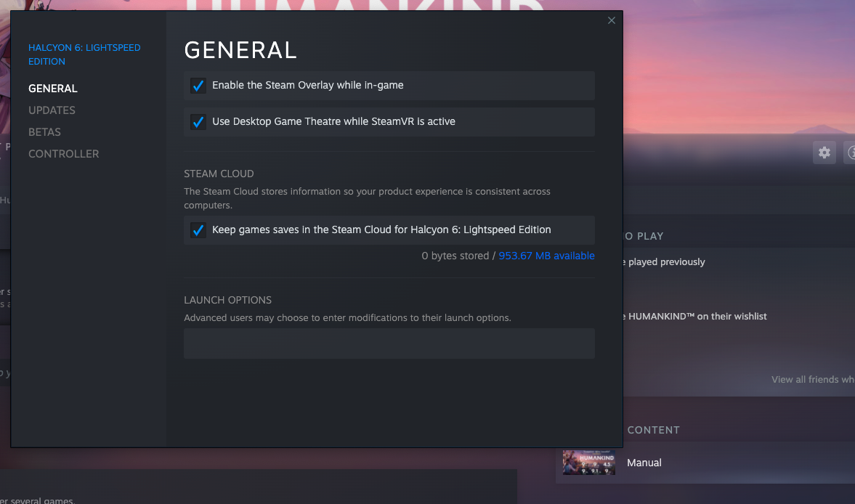The height and width of the screenshot is (504, 855).
Task: Click the Steam Cloud section heading
Action: click(219, 174)
